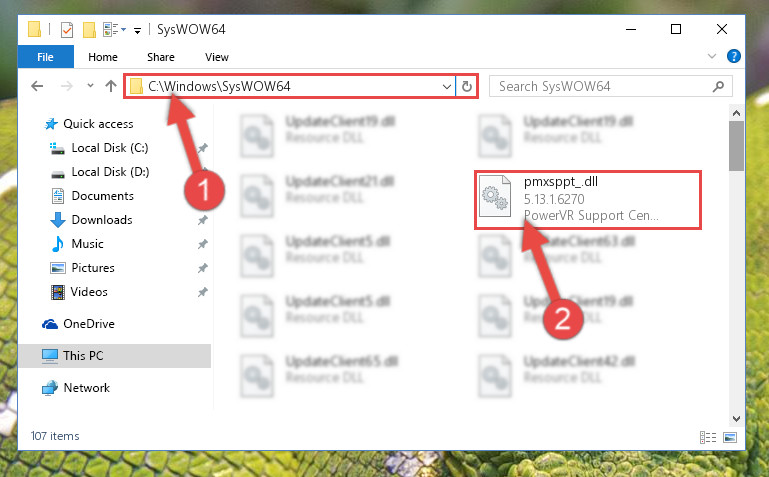The image size is (769, 477).
Task: Unpin Music from Quick access
Action: coord(203,244)
